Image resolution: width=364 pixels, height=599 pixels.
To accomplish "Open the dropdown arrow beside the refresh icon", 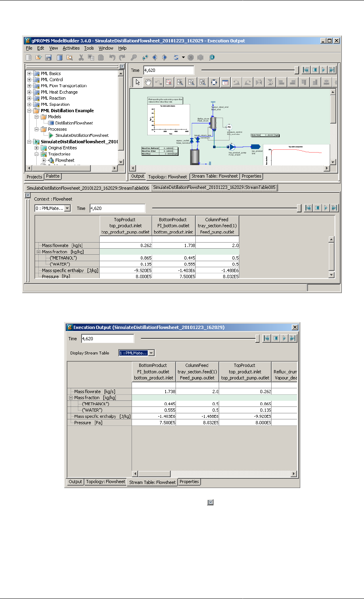I will tap(183, 58).
